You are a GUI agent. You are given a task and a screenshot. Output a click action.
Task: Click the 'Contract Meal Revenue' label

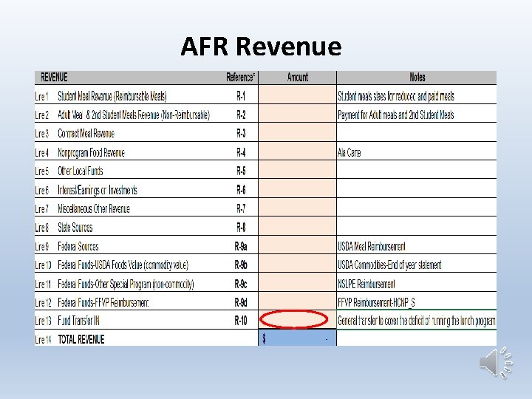[86, 134]
